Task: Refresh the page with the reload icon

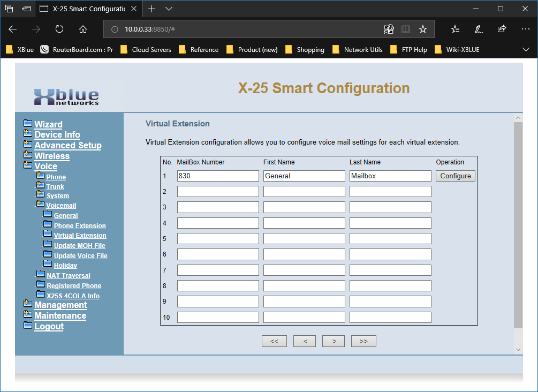Action: point(59,29)
